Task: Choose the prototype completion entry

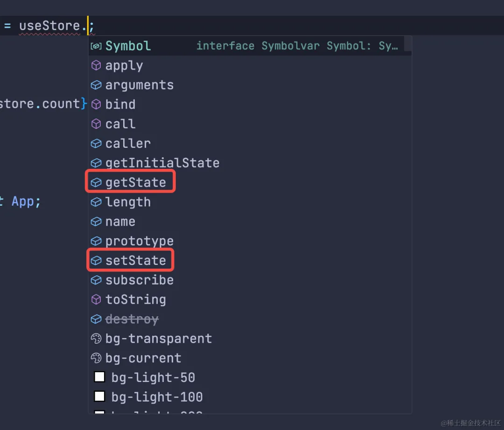Action: tap(139, 241)
